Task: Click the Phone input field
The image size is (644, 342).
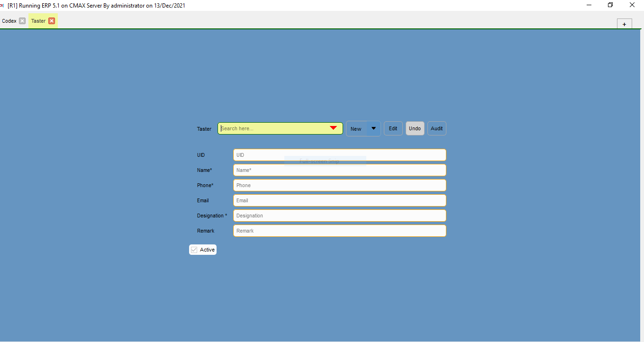Action: [339, 185]
